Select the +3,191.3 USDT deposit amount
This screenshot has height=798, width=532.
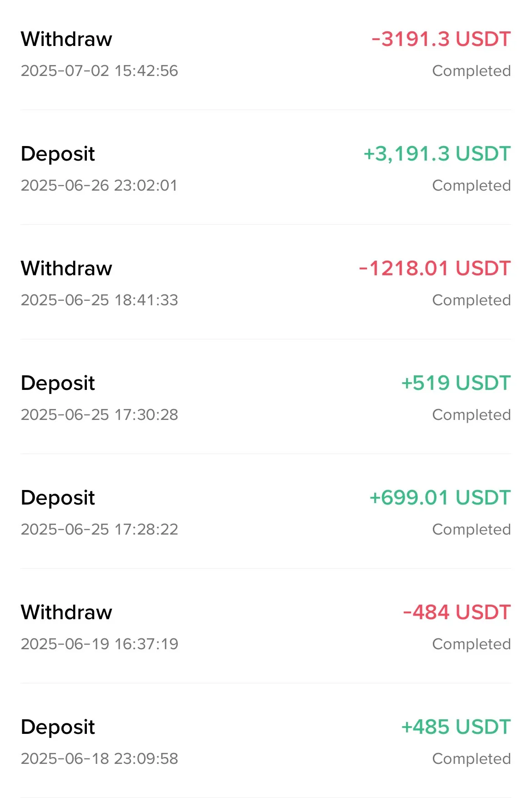[x=437, y=154]
